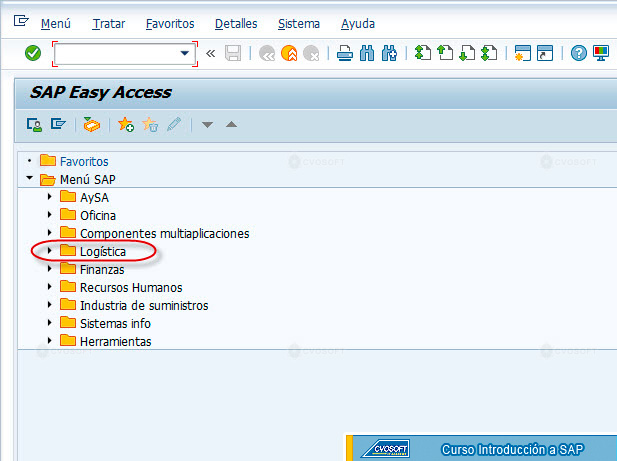Screen dimensions: 617x461
Task: Open the Tratar menu
Action: pyautogui.click(x=109, y=24)
